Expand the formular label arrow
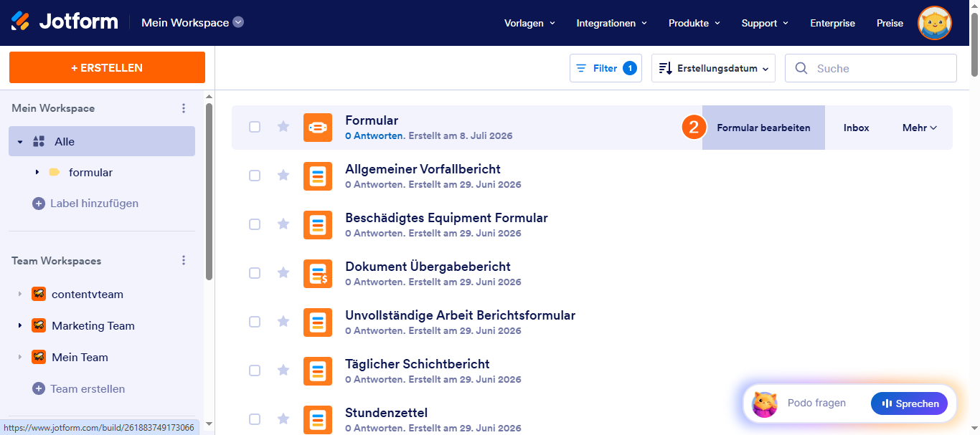Image resolution: width=980 pixels, height=435 pixels. pos(37,173)
